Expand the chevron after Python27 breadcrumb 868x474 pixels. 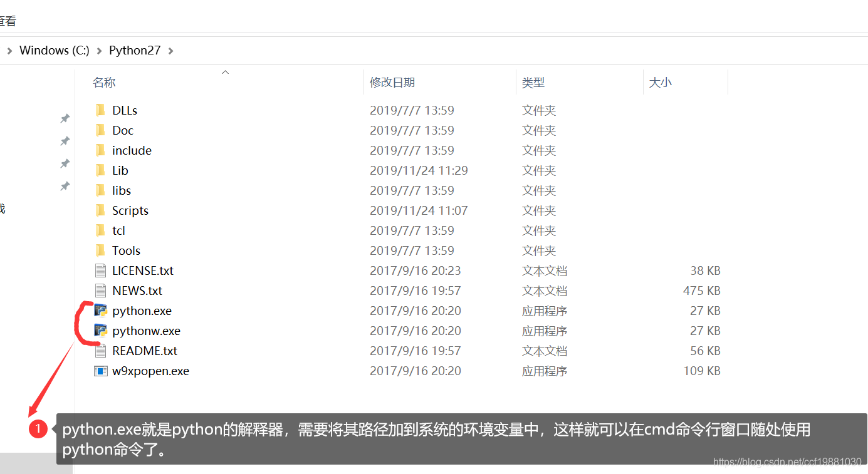170,50
